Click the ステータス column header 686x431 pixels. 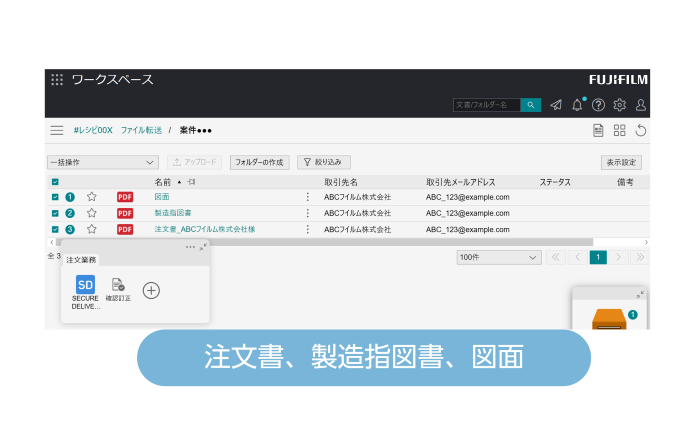point(555,182)
